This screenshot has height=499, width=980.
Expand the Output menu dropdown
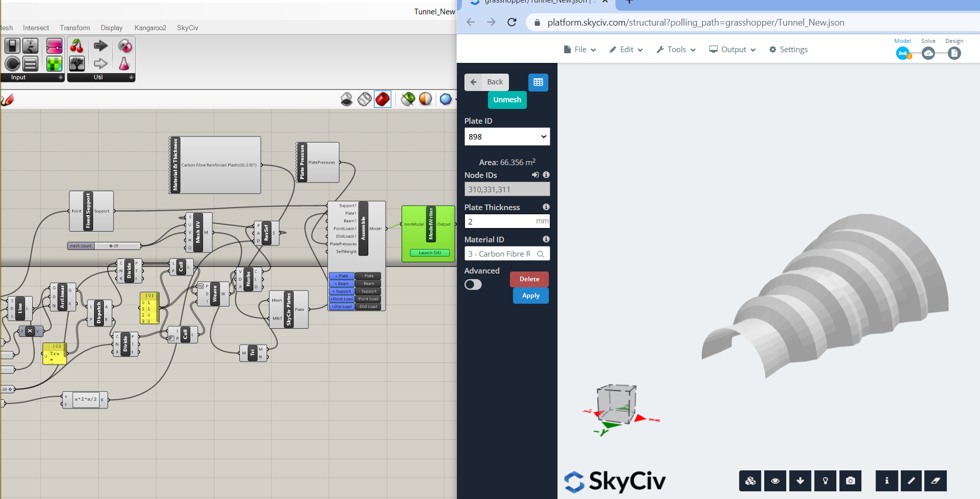point(732,50)
